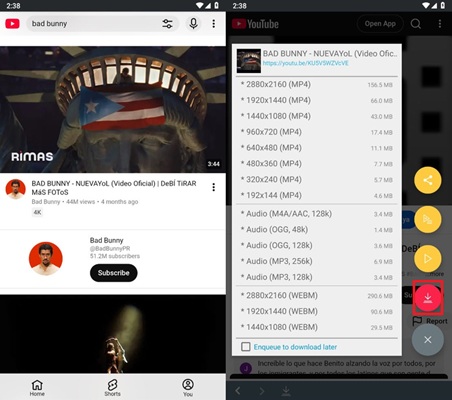The width and height of the screenshot is (452, 400).
Task: Choose 1920x1440 (WEBM) format
Action: [x=317, y=311]
